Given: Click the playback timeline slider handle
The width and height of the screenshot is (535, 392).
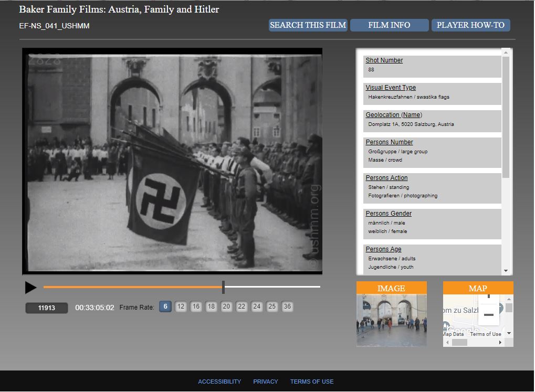Looking at the screenshot, I should point(224,287).
